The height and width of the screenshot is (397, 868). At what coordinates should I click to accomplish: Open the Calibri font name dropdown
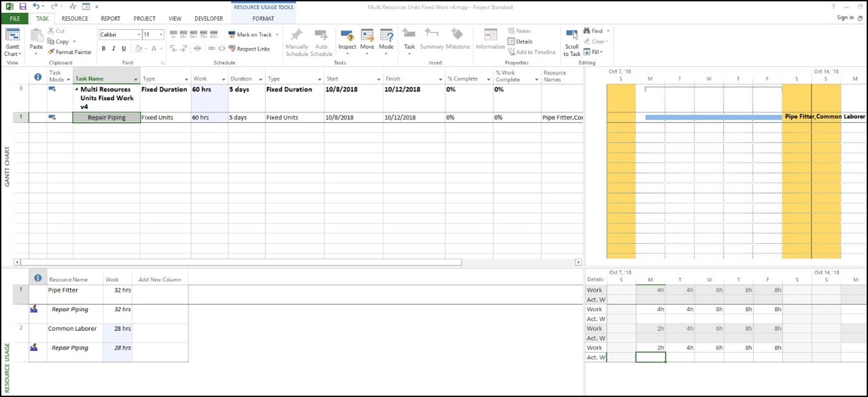click(138, 35)
